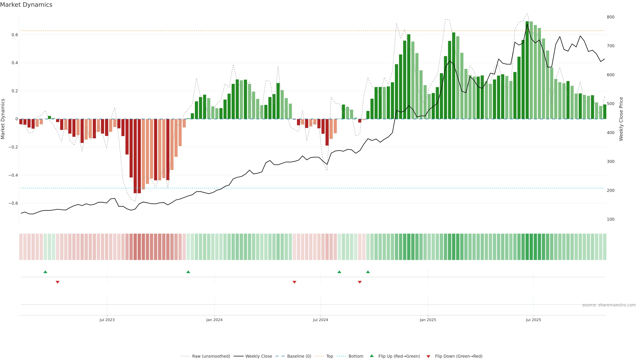The width and height of the screenshot is (644, 362).
Task: Click the last green flip-up triangle marker
Action: (368, 272)
